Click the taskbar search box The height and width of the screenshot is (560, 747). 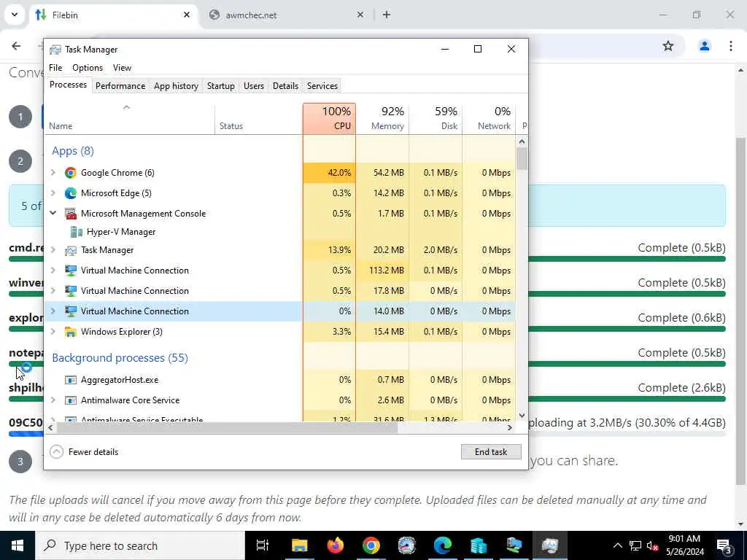140,545
